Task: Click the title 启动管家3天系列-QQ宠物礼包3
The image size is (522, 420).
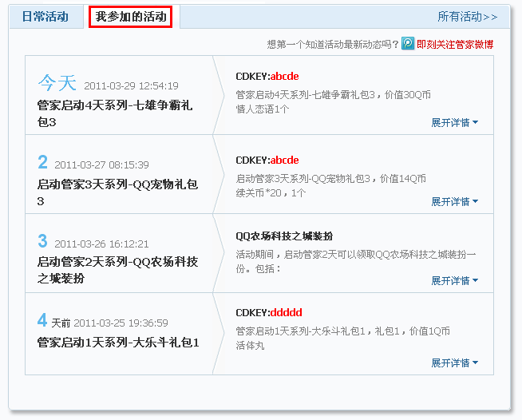Action: (x=117, y=192)
